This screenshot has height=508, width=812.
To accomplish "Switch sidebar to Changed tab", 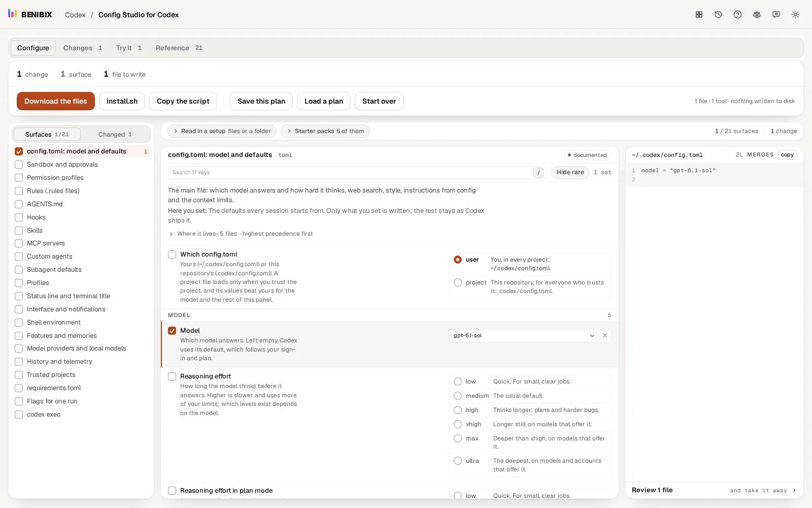I will [115, 134].
